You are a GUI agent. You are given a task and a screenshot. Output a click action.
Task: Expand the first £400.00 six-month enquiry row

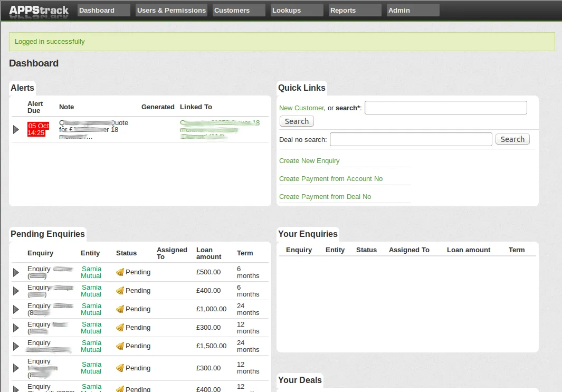click(16, 291)
